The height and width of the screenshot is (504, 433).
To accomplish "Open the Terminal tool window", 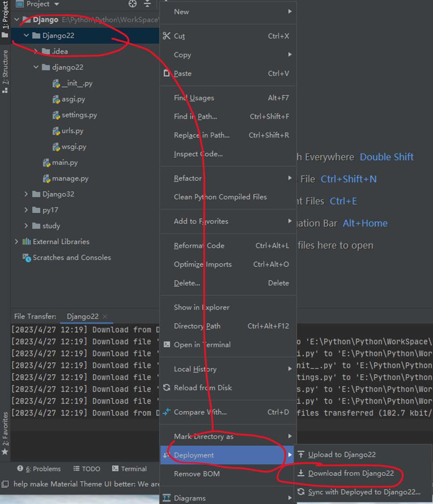I will click(130, 469).
